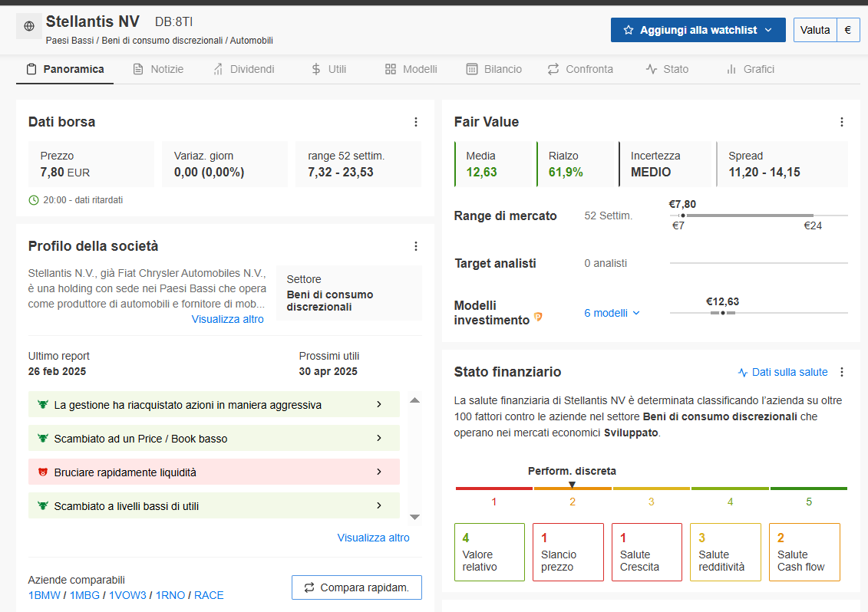
Task: Open the currency € selector
Action: [847, 30]
